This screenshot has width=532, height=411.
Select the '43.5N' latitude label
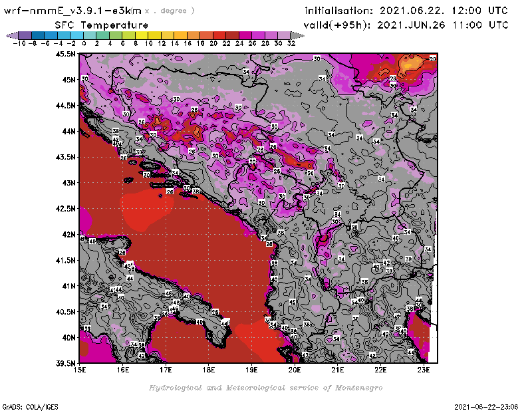(x=65, y=157)
